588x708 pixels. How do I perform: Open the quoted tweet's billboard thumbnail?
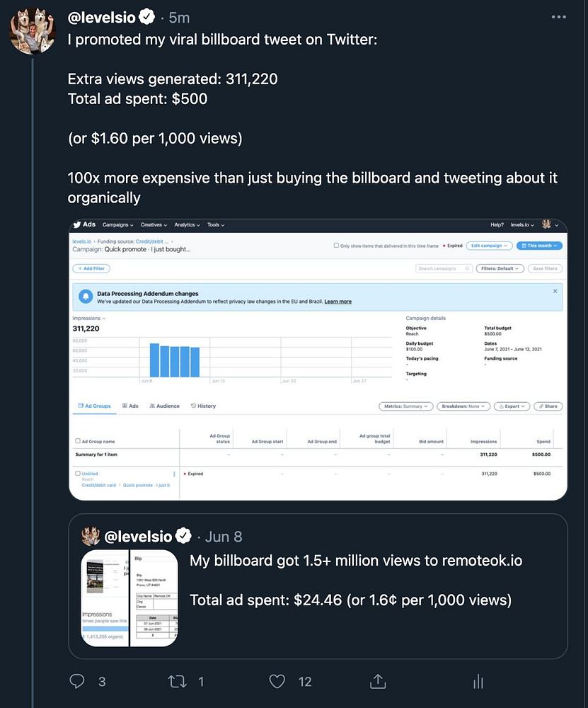tap(129, 598)
